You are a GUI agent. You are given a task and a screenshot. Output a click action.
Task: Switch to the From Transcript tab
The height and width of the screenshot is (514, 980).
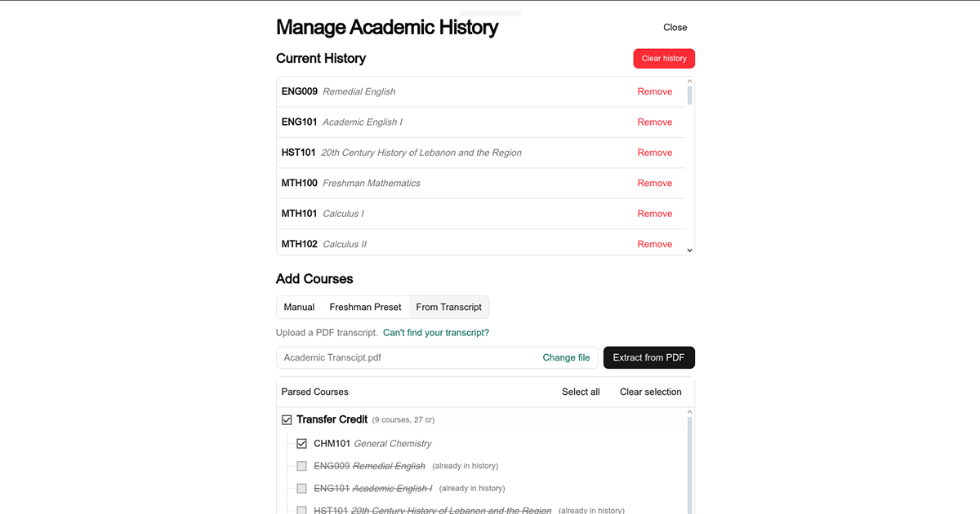[x=448, y=307]
